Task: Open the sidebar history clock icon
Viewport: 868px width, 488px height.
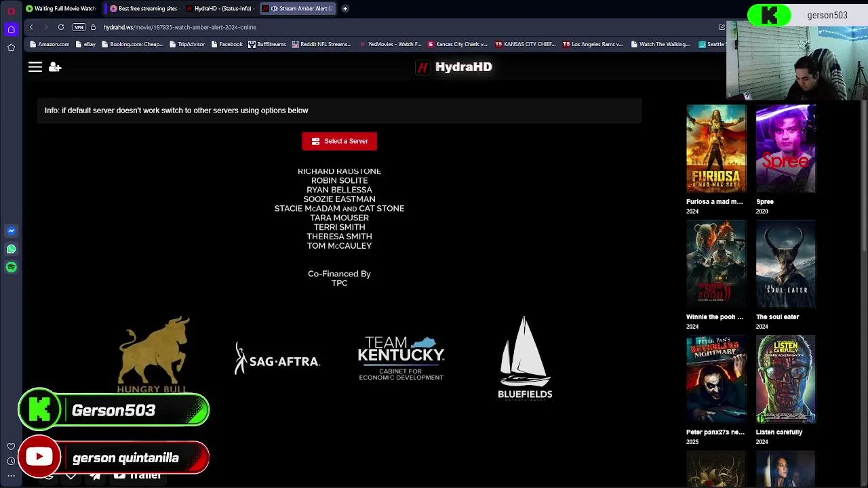Action: click(11, 461)
